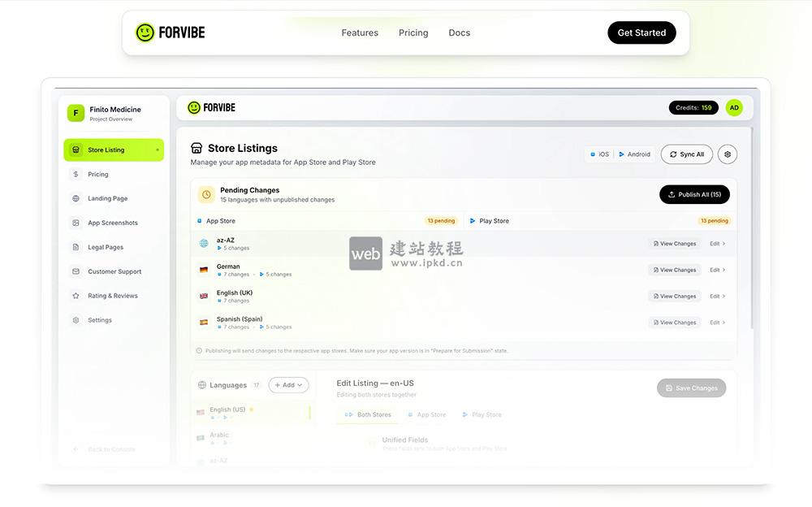Open Customer Support via the envelope icon
The image size is (812, 507).
pyautogui.click(x=77, y=271)
